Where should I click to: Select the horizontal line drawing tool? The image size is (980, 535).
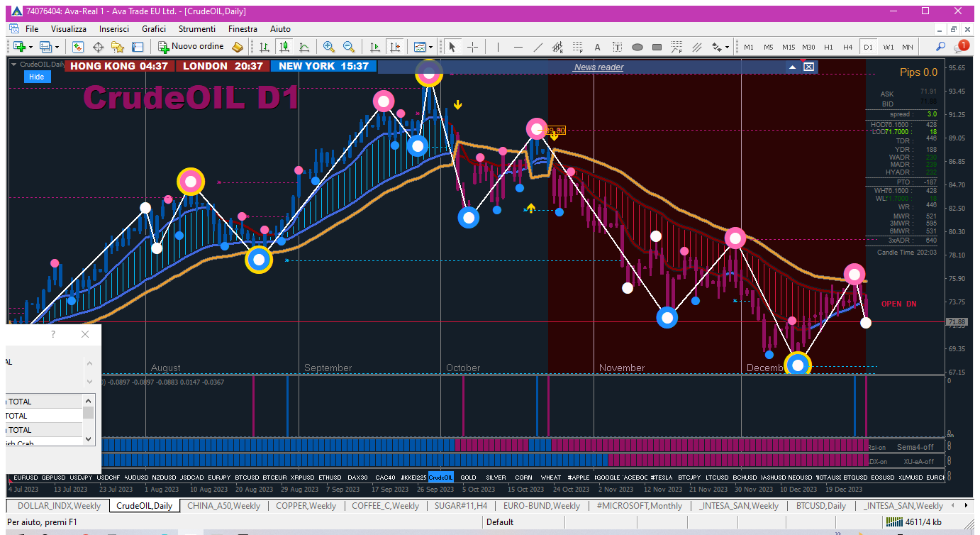pyautogui.click(x=518, y=47)
